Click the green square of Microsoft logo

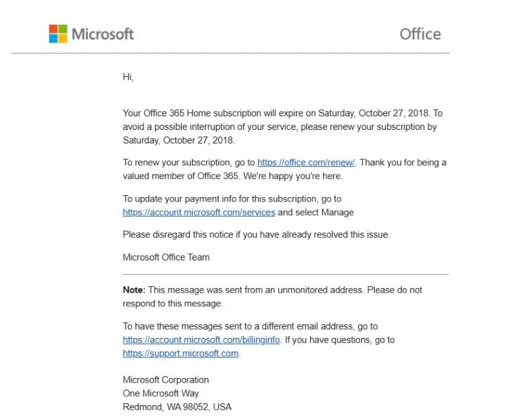(63, 29)
